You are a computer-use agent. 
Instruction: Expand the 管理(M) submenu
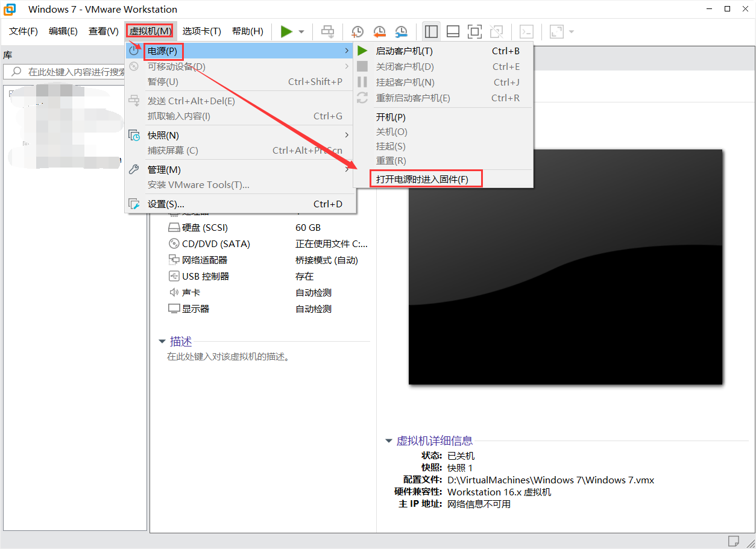coord(240,170)
